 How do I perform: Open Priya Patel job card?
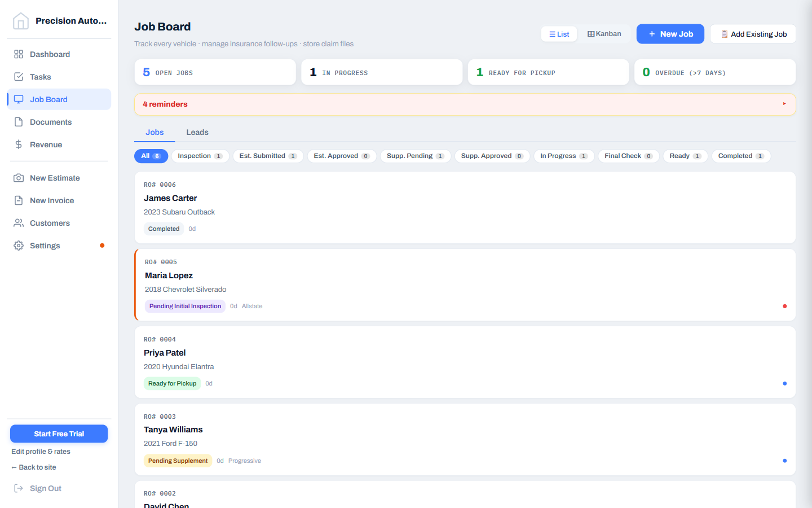point(465,362)
